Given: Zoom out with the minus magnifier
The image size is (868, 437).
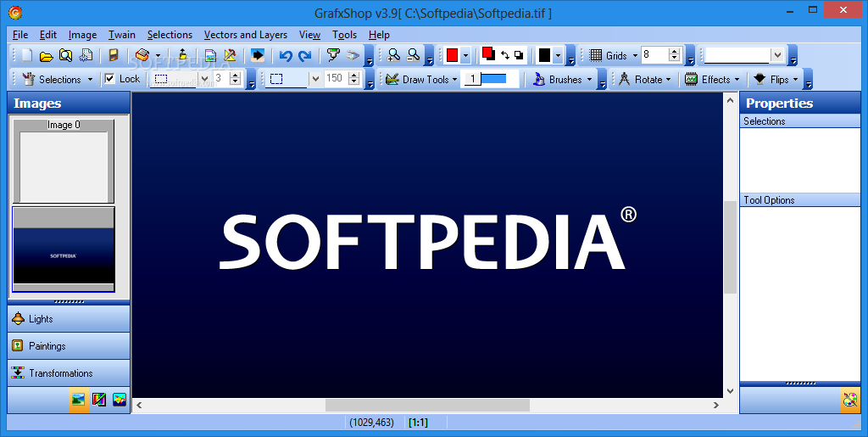Looking at the screenshot, I should coord(414,55).
